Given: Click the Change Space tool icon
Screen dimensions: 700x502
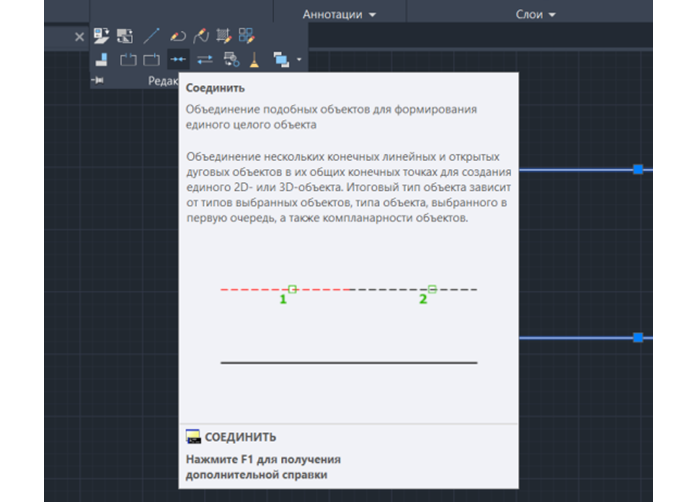Looking at the screenshot, I should [x=125, y=36].
